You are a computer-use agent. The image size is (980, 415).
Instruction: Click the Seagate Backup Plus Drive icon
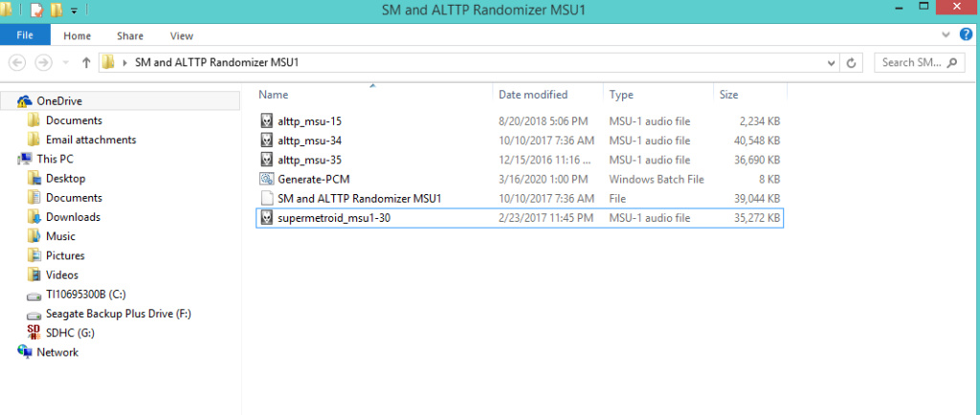tap(34, 314)
